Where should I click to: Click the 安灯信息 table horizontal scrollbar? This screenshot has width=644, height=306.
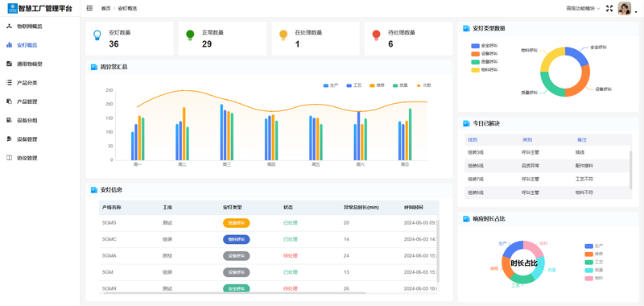[x=234, y=293]
